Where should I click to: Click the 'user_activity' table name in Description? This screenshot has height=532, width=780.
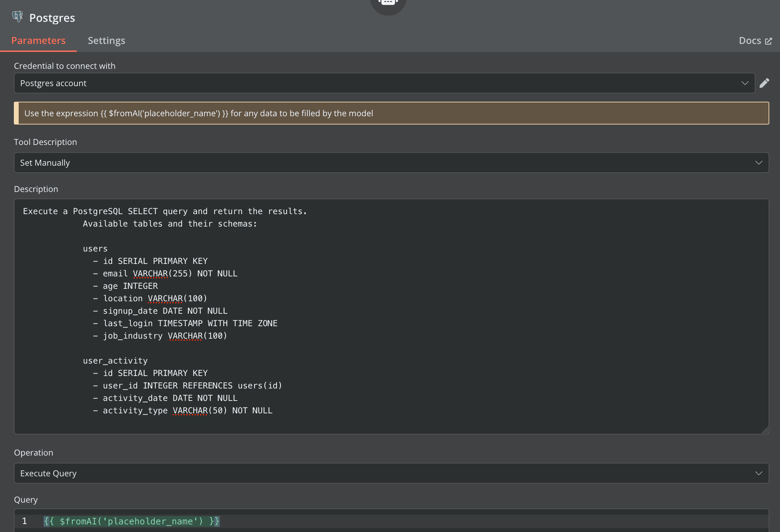point(115,361)
